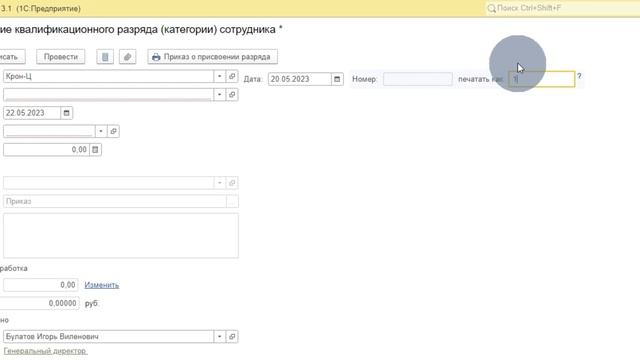Open help question mark for print number

[579, 76]
